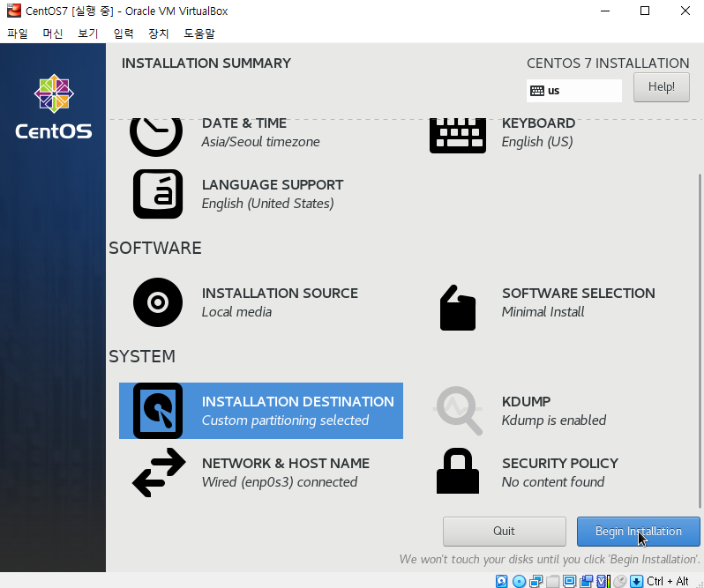Open SECURITY POLICY label

pyautogui.click(x=560, y=464)
